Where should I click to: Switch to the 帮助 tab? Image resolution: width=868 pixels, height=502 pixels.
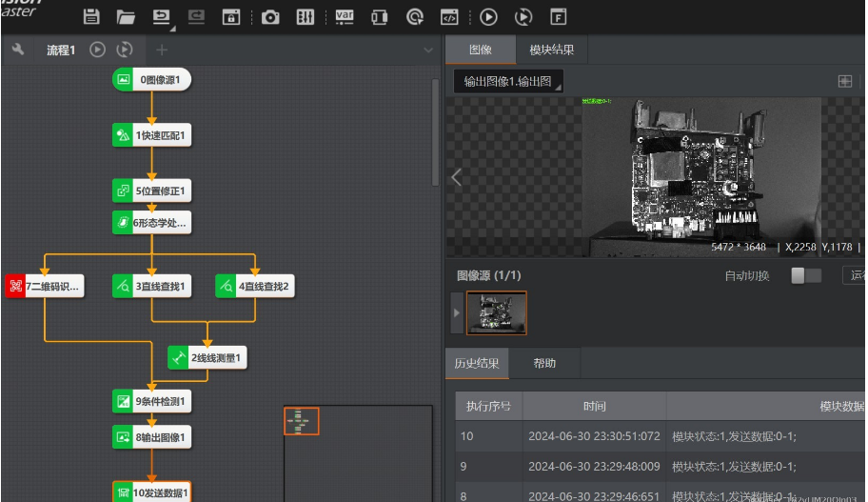[x=544, y=363]
